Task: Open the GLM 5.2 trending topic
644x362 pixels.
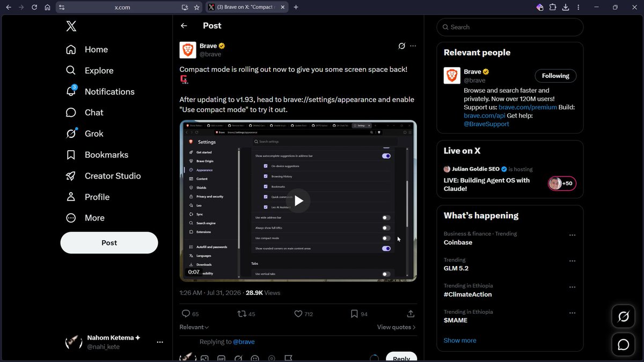Action: (456, 268)
